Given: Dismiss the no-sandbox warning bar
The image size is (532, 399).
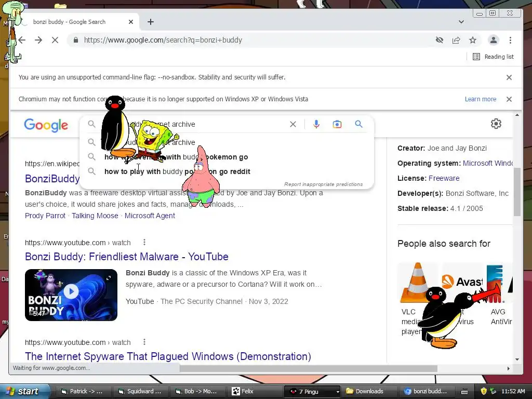Looking at the screenshot, I should [509, 77].
